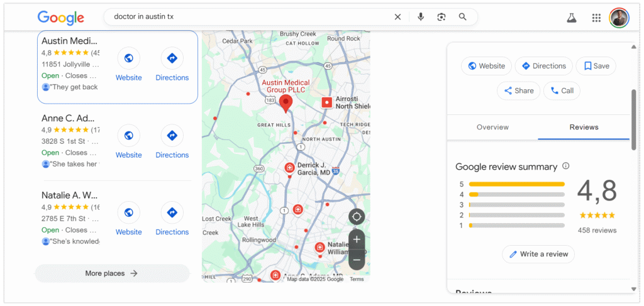Open search by image lens icon
The height and width of the screenshot is (306, 644).
click(x=441, y=17)
